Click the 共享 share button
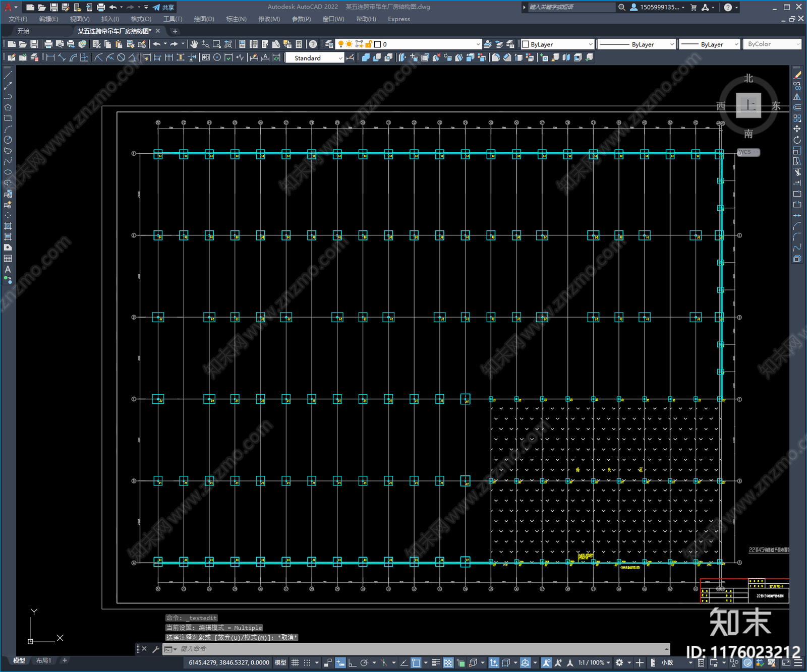Viewport: 807px width, 672px height. tap(163, 7)
